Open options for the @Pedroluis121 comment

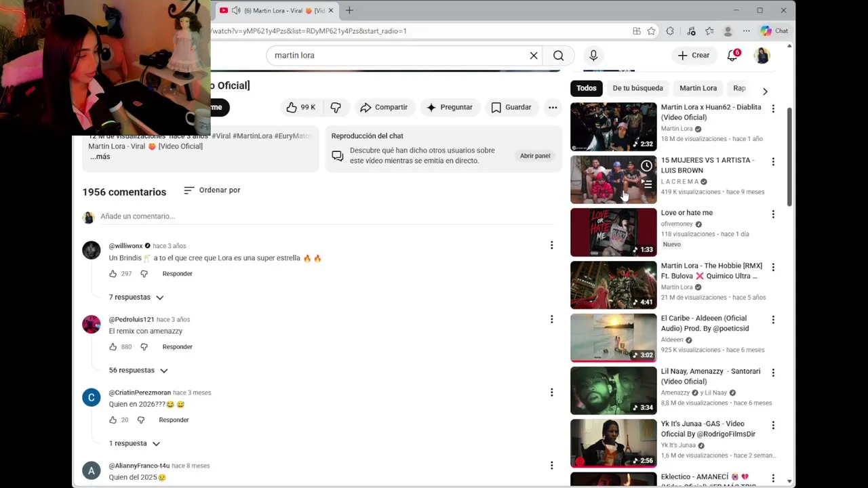click(x=551, y=319)
